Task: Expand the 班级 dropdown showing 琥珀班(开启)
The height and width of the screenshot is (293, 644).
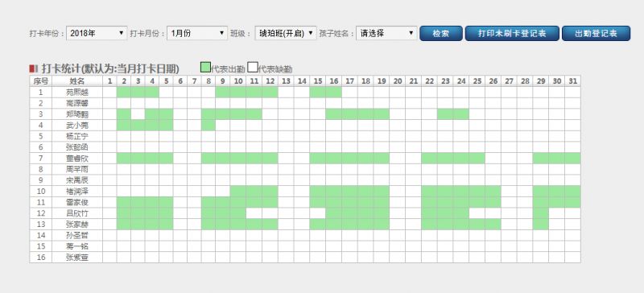Action: click(x=286, y=33)
